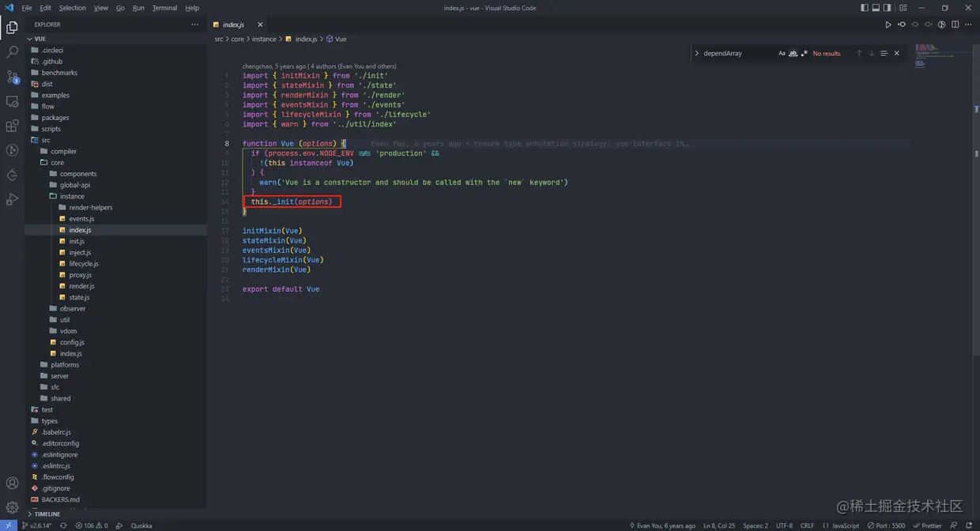Screen dimensions: 980x531
Task: Click CRLF end of line selector
Action: click(807, 525)
